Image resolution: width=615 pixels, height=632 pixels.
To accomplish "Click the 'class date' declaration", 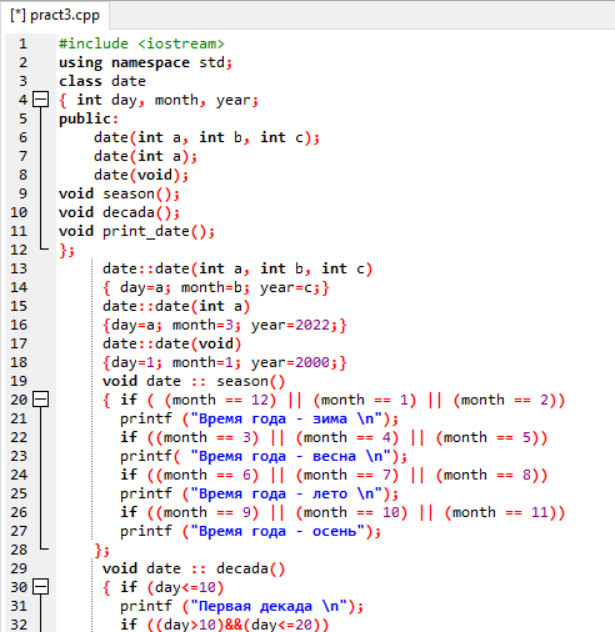I will [x=102, y=81].
